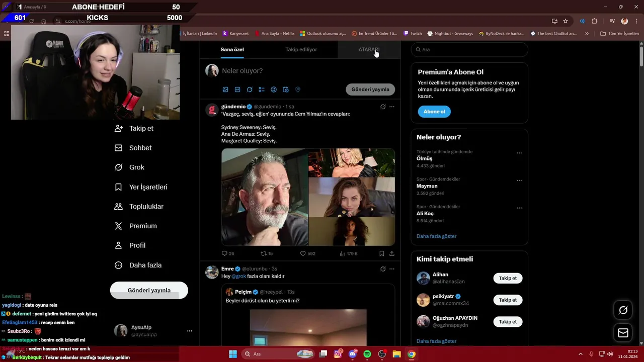Attach media using the image icon
Viewport: 644px width, 362px height.
pyautogui.click(x=225, y=89)
